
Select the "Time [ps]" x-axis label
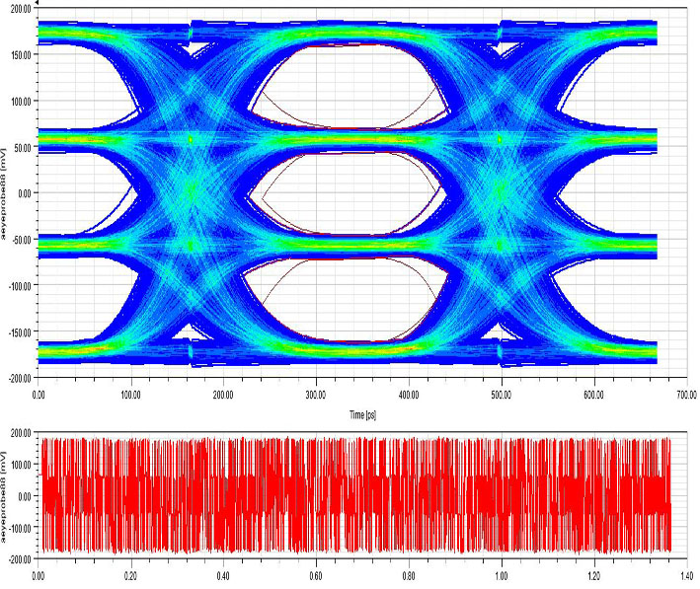359,416
